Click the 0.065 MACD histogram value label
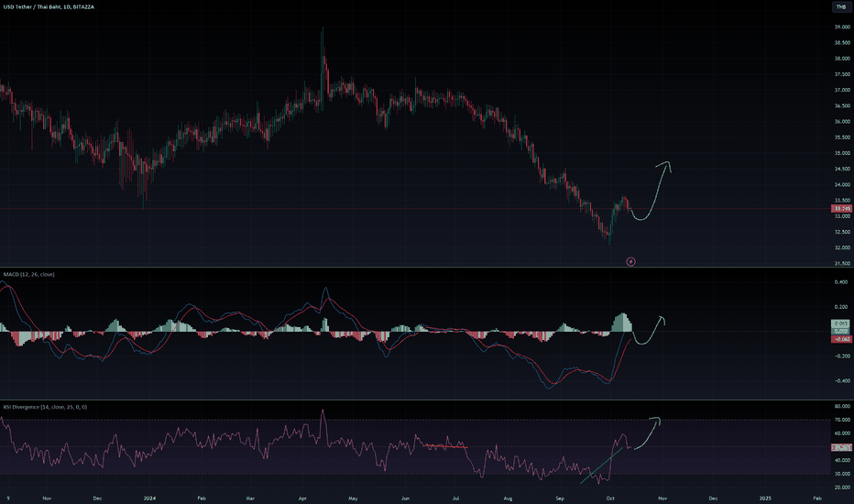Image resolution: width=854 pixels, height=504 pixels. pos(841,323)
